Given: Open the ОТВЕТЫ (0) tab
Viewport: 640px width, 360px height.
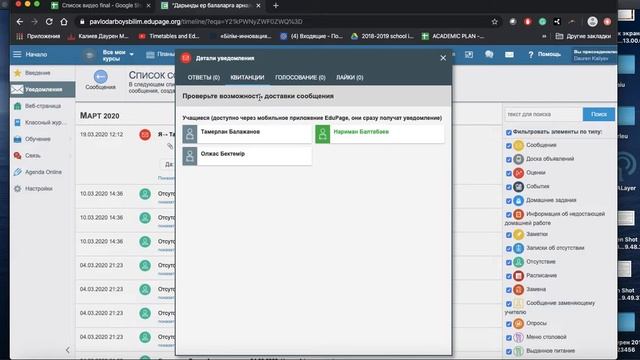Looking at the screenshot, I should (x=203, y=77).
